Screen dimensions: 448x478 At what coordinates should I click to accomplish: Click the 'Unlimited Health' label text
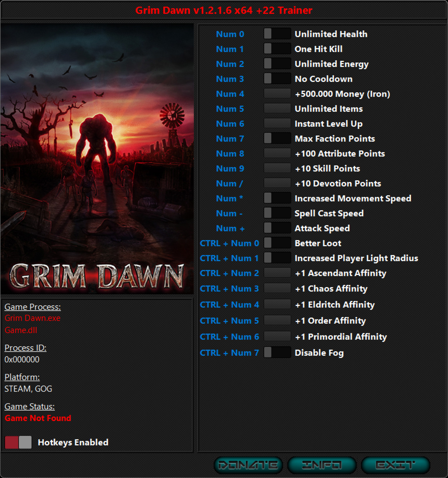click(x=331, y=34)
